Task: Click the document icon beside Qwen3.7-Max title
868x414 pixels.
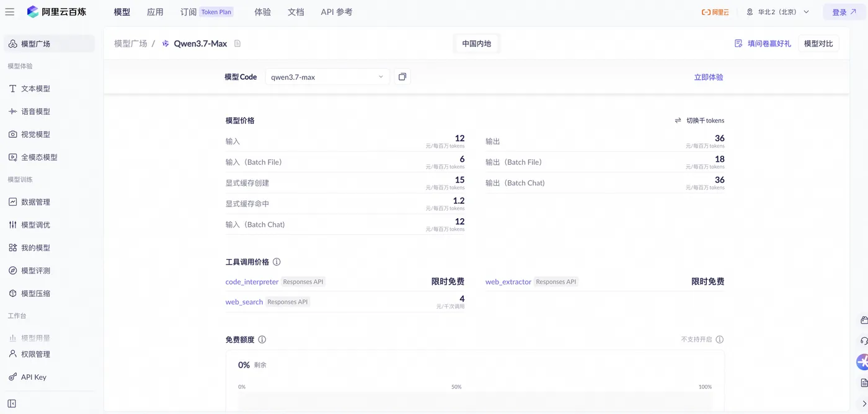Action: 237,43
